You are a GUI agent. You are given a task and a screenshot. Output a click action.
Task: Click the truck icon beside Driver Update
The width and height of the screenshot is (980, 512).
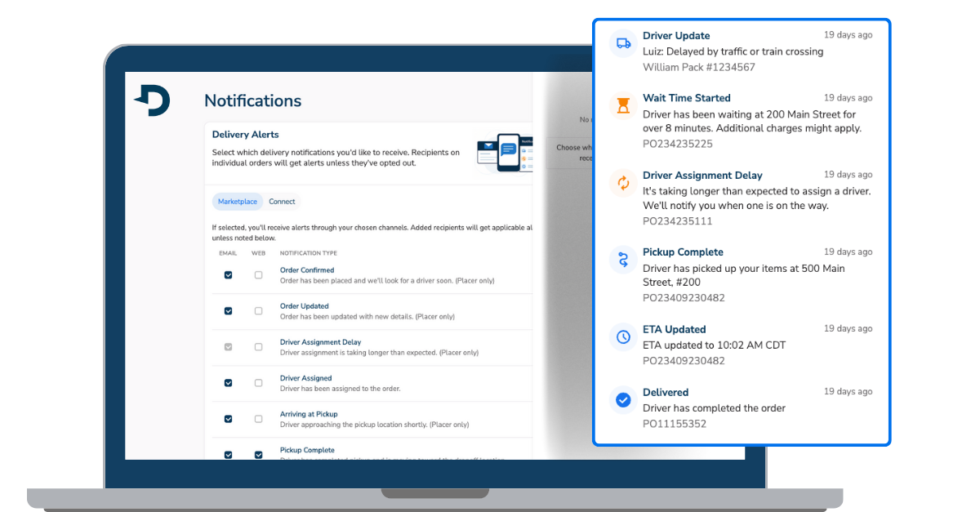[x=622, y=43]
